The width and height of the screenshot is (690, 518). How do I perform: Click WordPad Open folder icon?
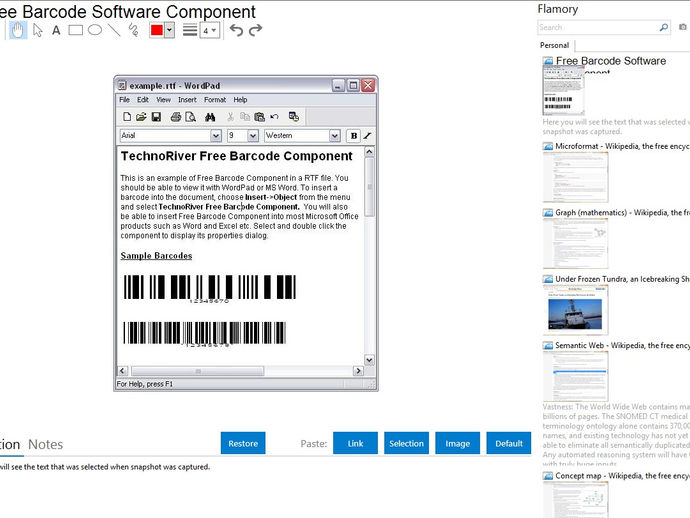(141, 117)
